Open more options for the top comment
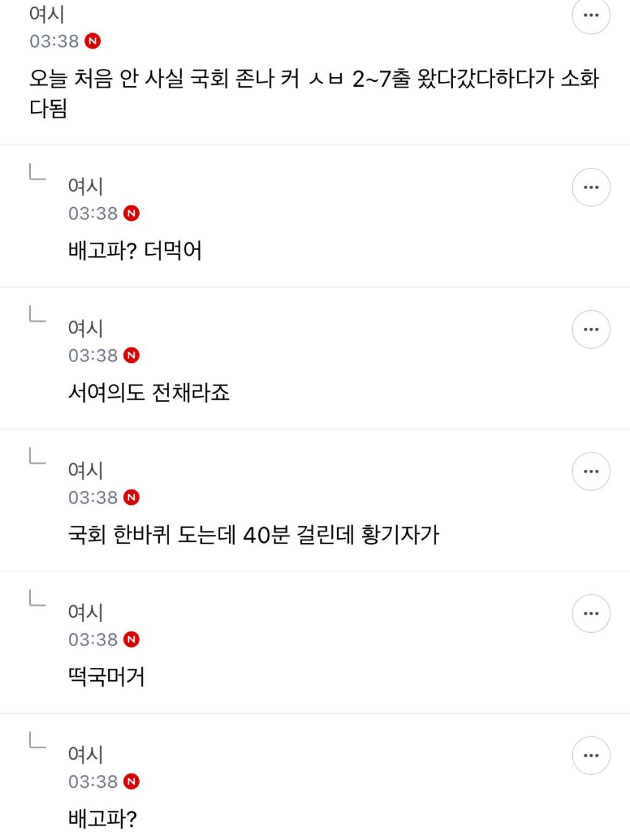 point(591,15)
